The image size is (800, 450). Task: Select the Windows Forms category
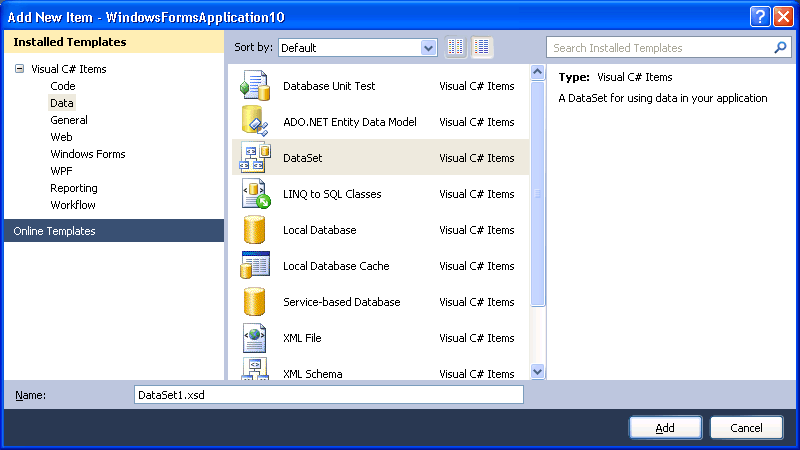pos(88,154)
